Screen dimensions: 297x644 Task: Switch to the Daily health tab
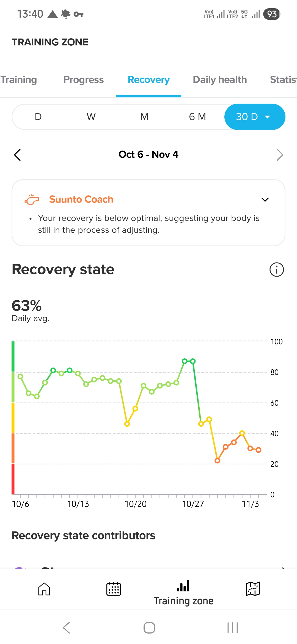[220, 80]
